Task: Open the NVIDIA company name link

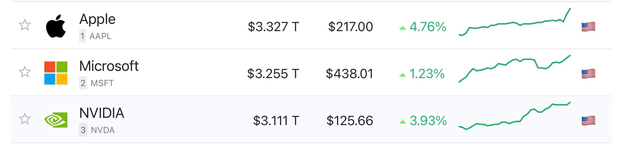Action: pos(102,113)
